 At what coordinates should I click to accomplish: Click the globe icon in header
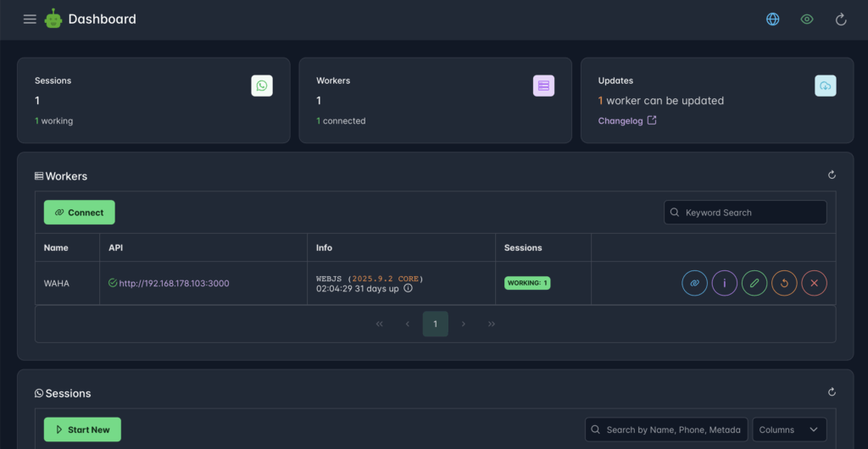pyautogui.click(x=772, y=19)
